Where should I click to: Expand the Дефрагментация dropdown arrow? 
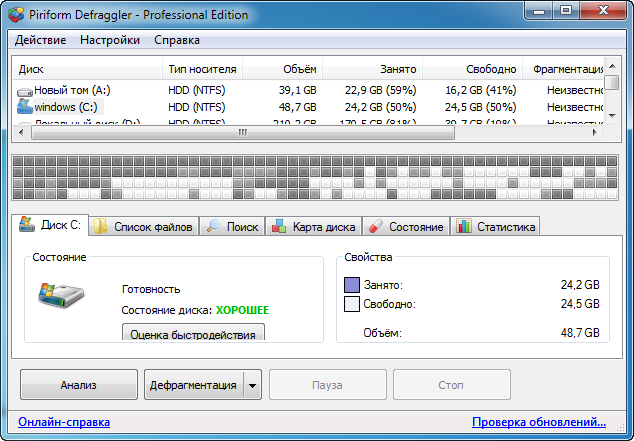click(x=252, y=385)
